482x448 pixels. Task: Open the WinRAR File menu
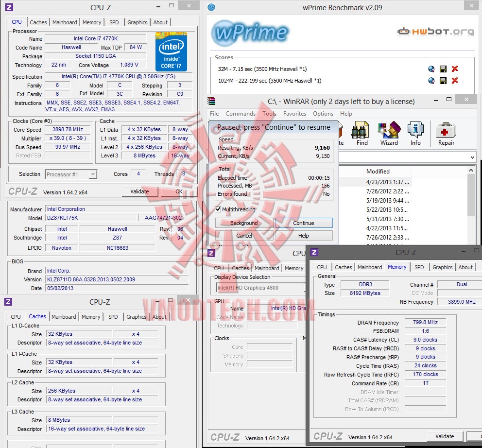[x=214, y=114]
